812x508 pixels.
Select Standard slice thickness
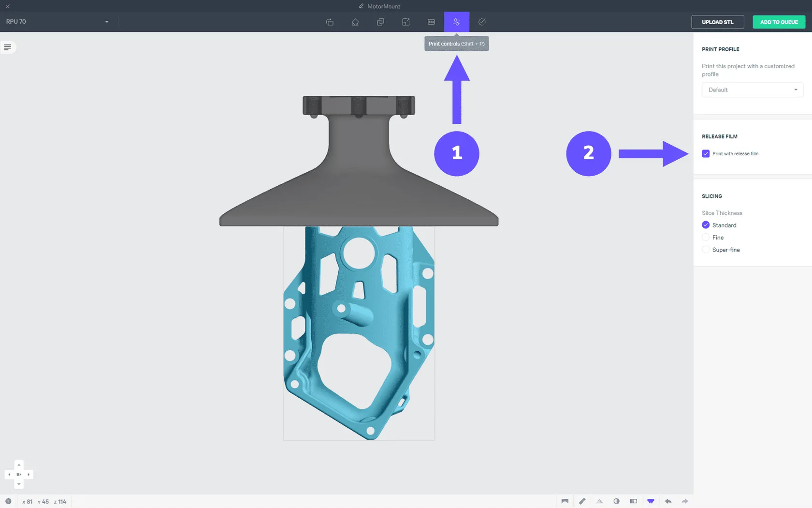tap(706, 225)
